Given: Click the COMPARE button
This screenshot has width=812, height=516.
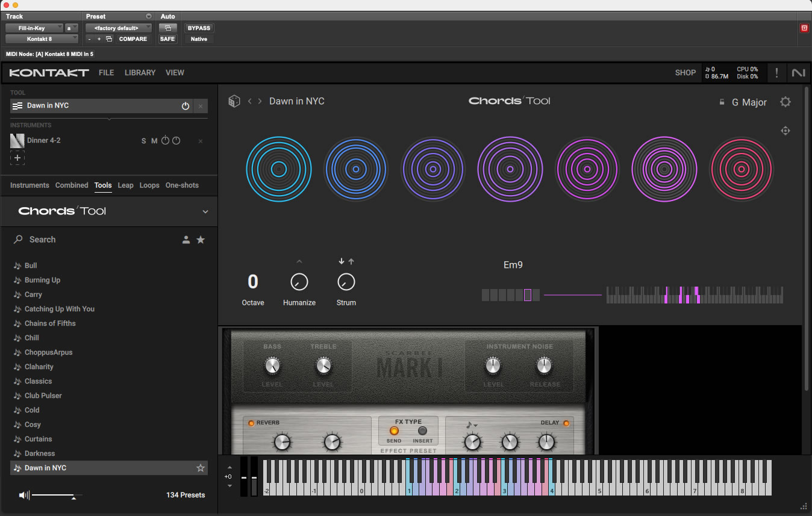Looking at the screenshot, I should 133,39.
